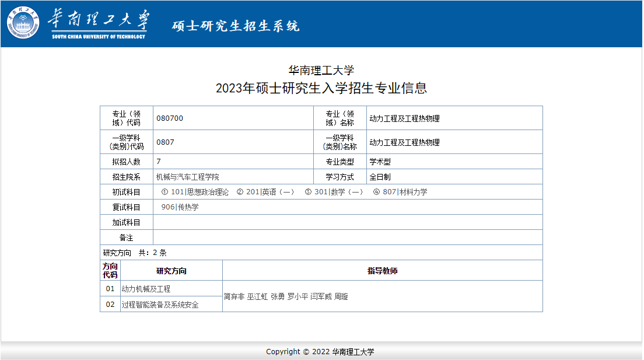
Task: Select the 一级学科(类别)名称 label cell
Action: tap(340, 142)
